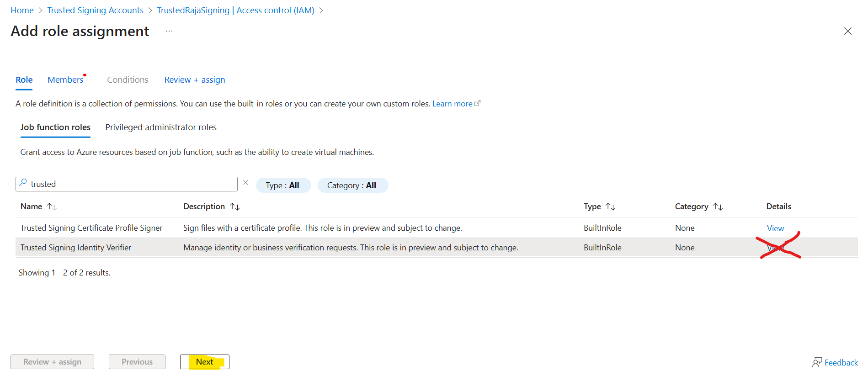Viewport: 868px width, 376px height.
Task: Open the Type : All filter
Action: tap(283, 185)
